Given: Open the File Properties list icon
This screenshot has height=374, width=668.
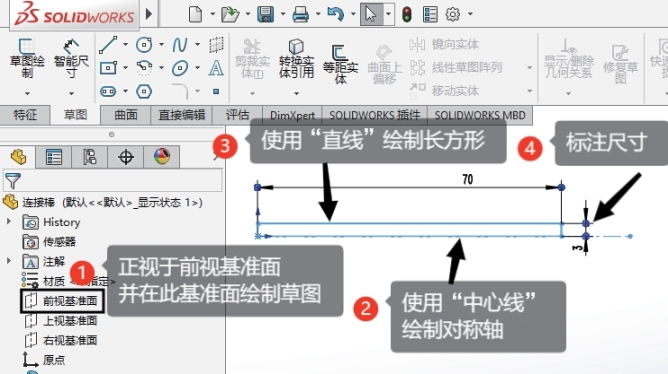Looking at the screenshot, I should (430, 14).
